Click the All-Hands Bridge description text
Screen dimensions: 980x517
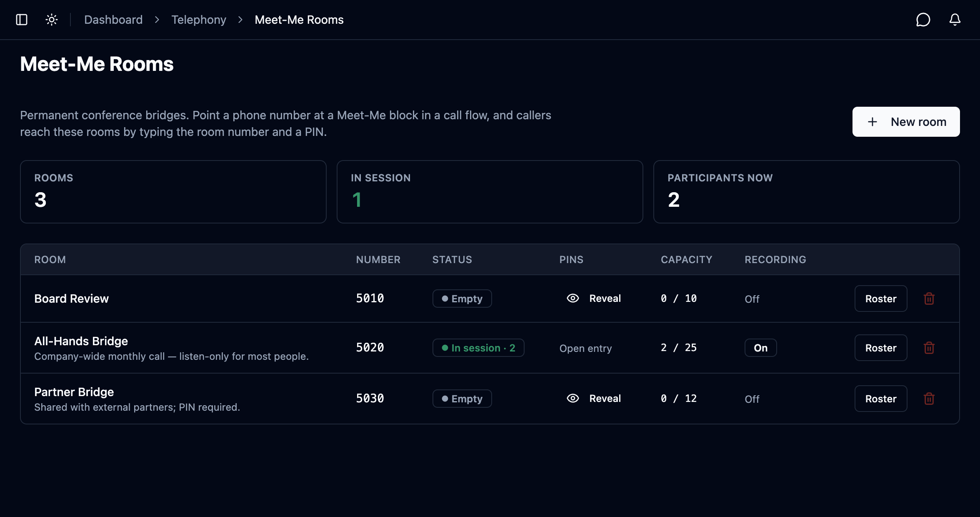click(171, 356)
